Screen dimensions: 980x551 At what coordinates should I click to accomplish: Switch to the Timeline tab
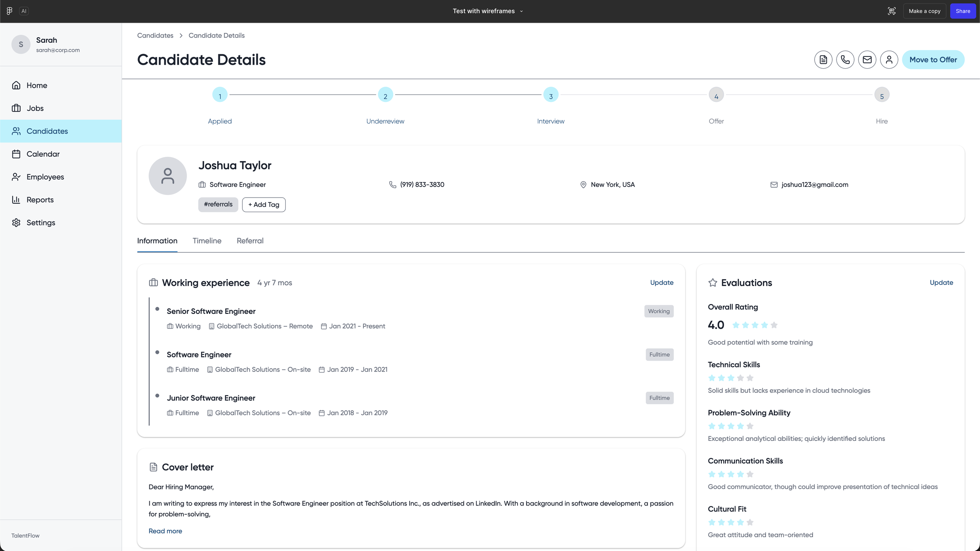(207, 241)
